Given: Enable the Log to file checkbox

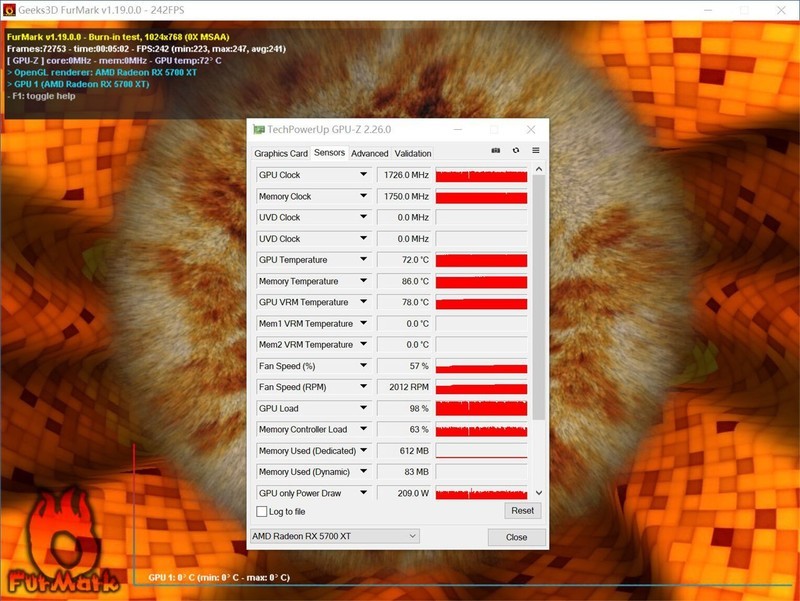Looking at the screenshot, I should tap(262, 511).
